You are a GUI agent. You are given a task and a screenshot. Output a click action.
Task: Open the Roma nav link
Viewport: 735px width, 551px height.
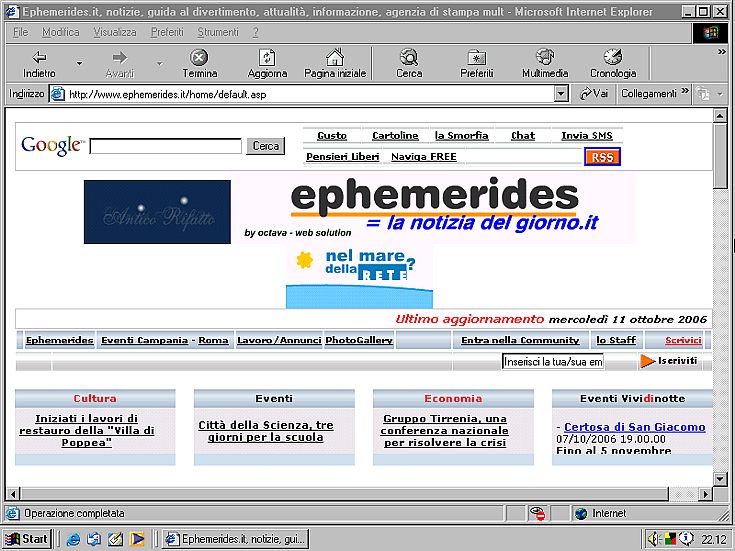pyautogui.click(x=213, y=340)
